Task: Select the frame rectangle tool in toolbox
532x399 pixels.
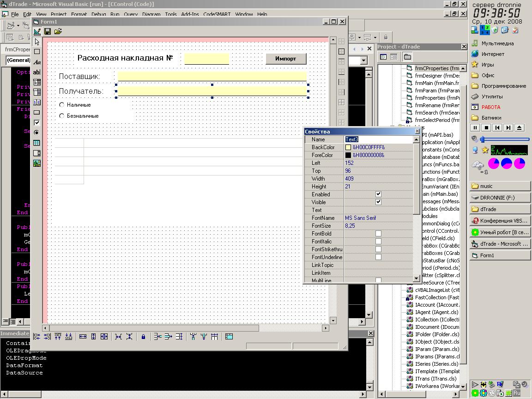Action: click(x=37, y=52)
